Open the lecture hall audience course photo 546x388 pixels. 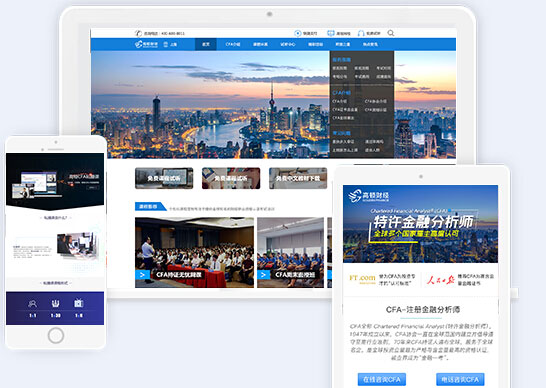point(194,253)
